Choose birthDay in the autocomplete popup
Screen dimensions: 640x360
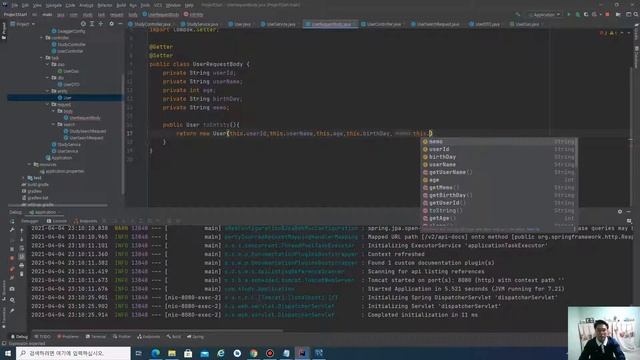(500, 157)
